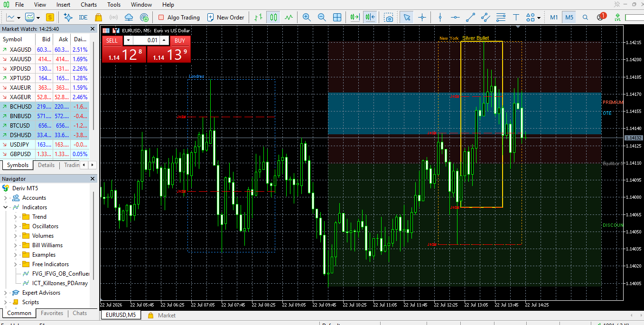Switch chart to line chart
The image size is (644, 325).
pyautogui.click(x=289, y=18)
